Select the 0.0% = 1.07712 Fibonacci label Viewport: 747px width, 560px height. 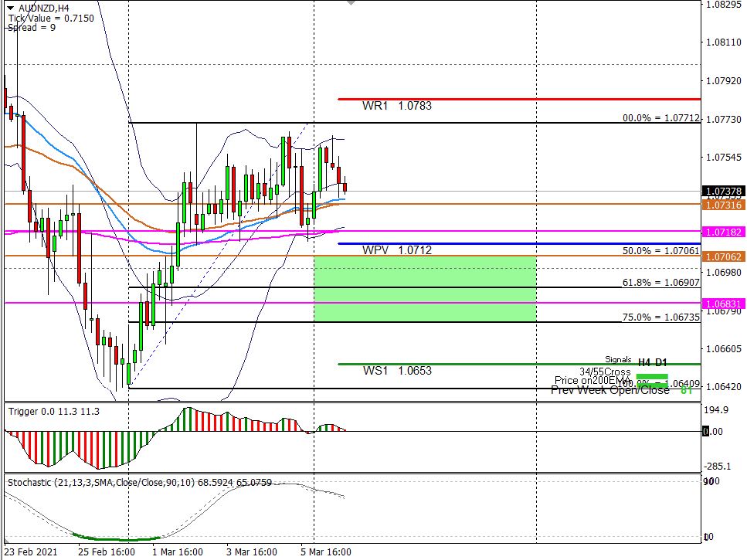(660, 118)
